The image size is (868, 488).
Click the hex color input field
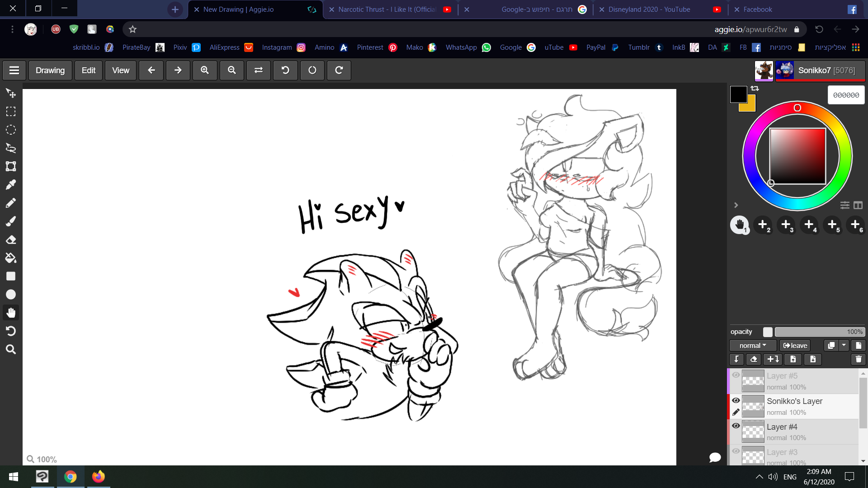846,95
